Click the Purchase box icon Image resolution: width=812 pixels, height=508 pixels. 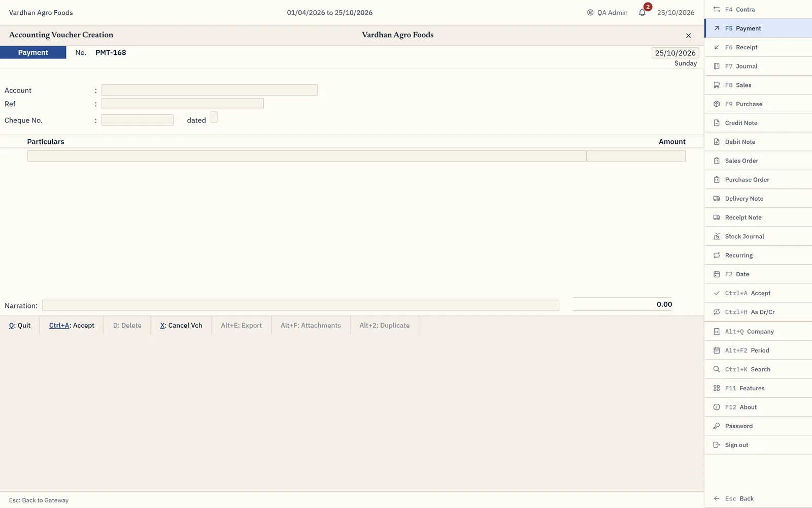coord(717,104)
